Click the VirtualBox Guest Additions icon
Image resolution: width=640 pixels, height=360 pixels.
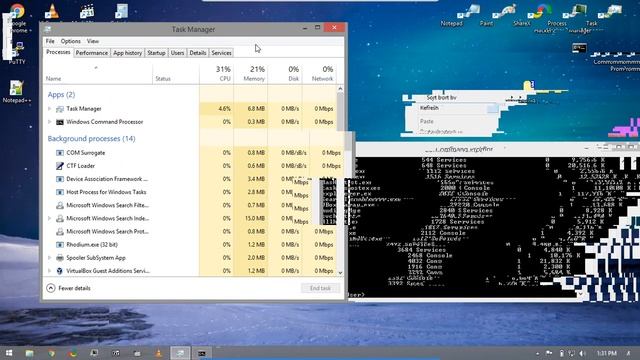point(60,271)
